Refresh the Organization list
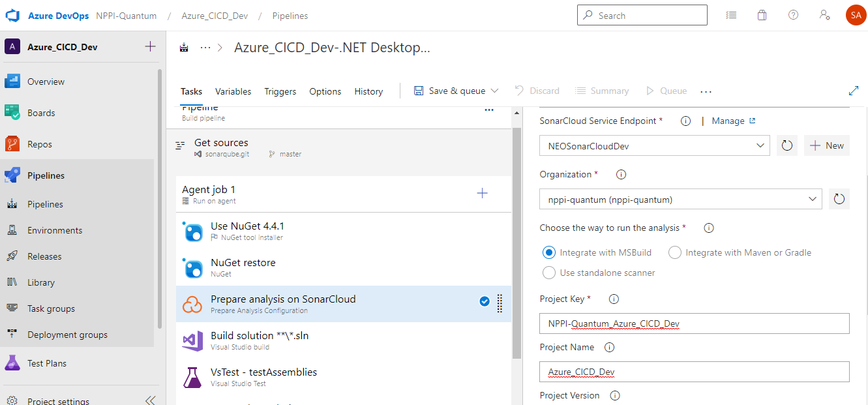Image resolution: width=868 pixels, height=405 pixels. point(839,199)
